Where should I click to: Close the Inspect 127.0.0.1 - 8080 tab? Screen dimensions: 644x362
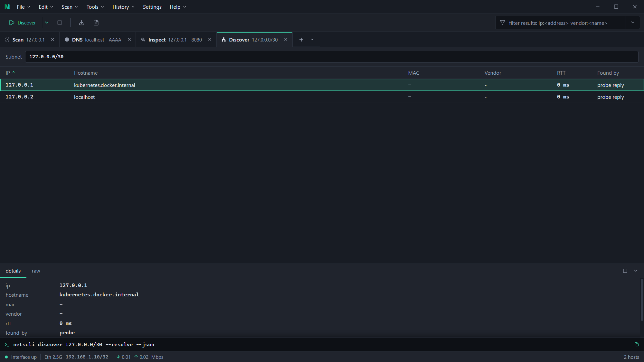[x=210, y=40]
